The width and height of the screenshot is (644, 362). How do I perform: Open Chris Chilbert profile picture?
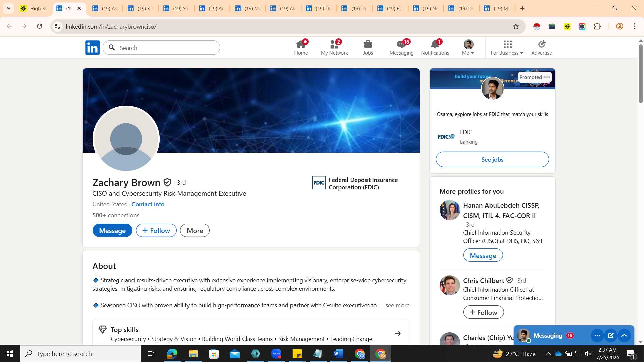coord(449,285)
